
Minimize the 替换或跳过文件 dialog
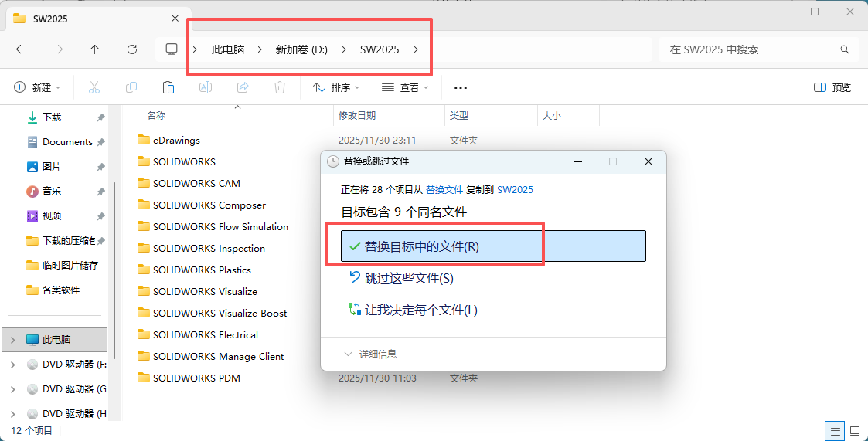coord(578,161)
